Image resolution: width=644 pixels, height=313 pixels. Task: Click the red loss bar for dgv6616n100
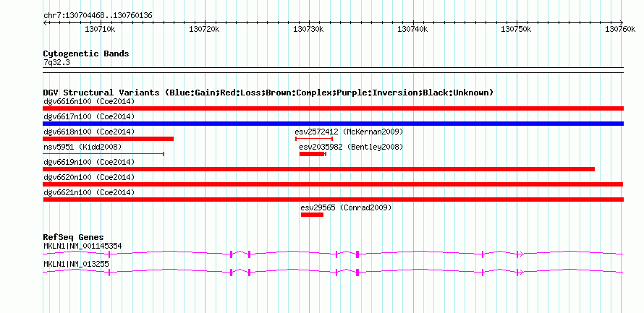333,108
